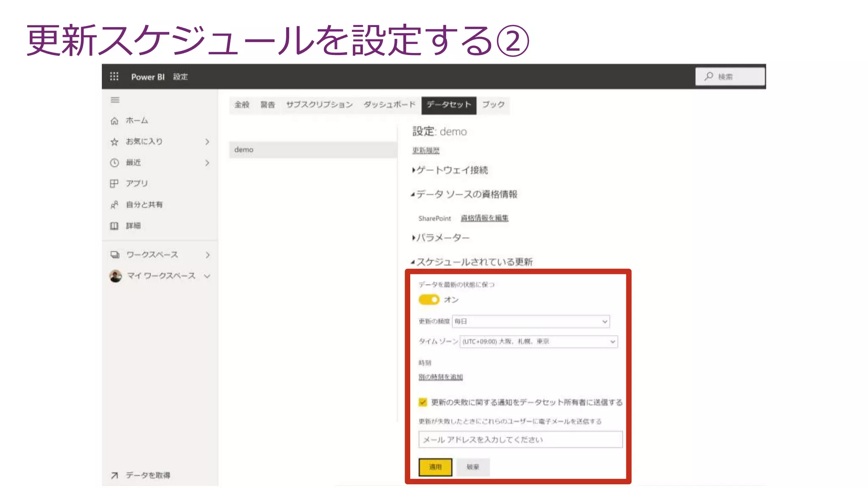Collapse the navigation pane hamburger icon

point(115,100)
